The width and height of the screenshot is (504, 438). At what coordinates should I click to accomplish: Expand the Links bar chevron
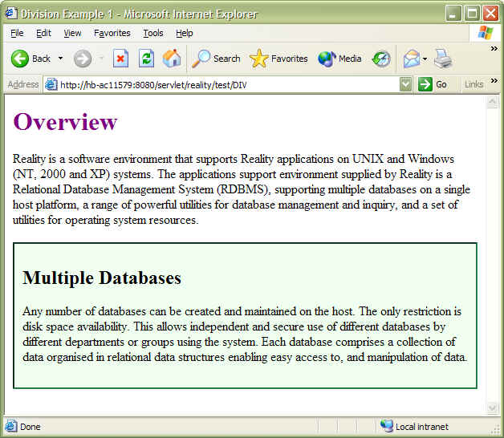click(494, 80)
